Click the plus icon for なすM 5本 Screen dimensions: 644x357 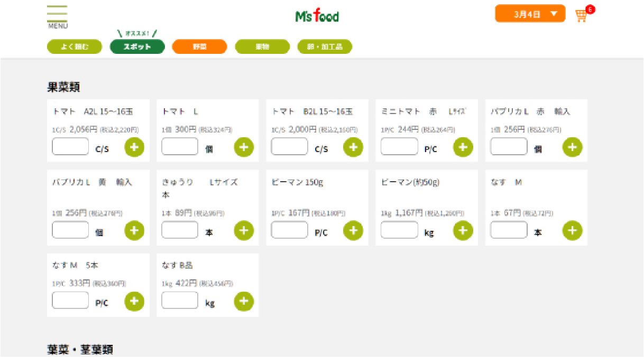coord(134,302)
